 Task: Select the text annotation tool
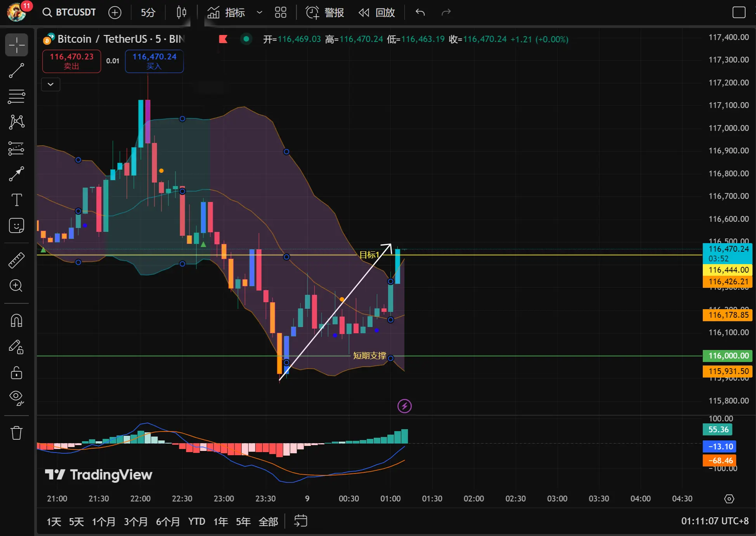coord(17,200)
